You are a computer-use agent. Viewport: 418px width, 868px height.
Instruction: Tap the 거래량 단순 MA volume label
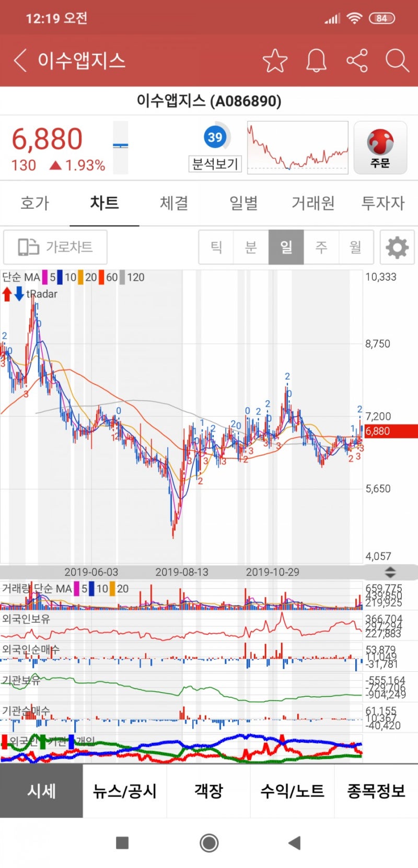37,589
